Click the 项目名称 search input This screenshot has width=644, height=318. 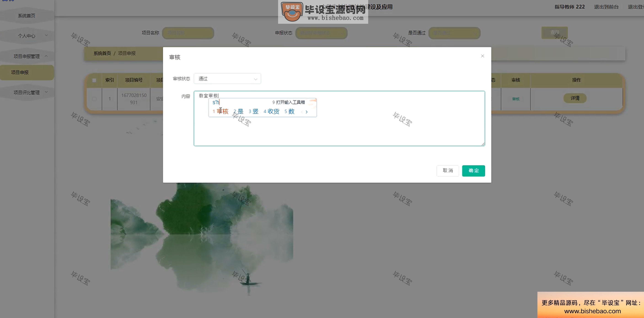coord(188,33)
